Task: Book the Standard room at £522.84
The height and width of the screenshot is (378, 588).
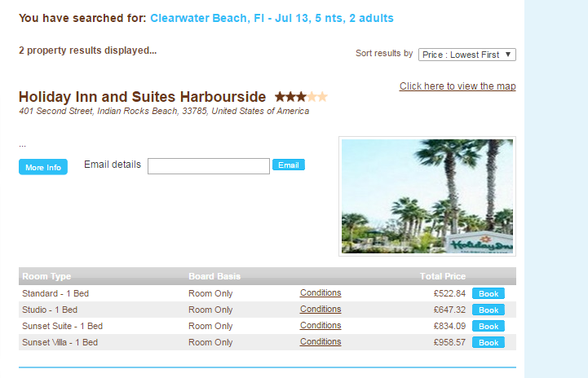Action: tap(488, 293)
